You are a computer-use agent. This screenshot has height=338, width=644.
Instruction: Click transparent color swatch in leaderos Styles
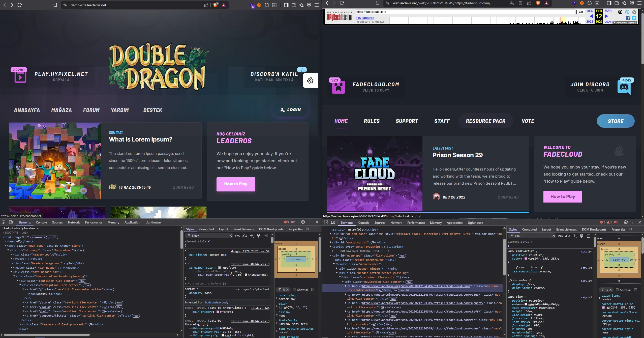tap(246, 275)
